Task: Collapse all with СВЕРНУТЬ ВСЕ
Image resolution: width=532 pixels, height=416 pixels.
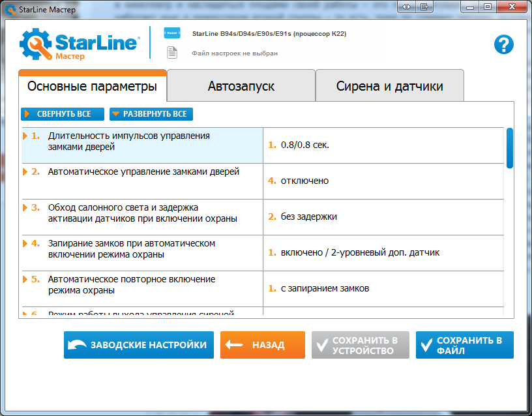Action: click(x=63, y=114)
